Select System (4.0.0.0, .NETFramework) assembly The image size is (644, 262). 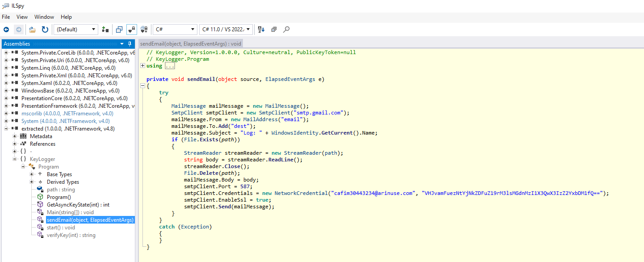coord(65,121)
